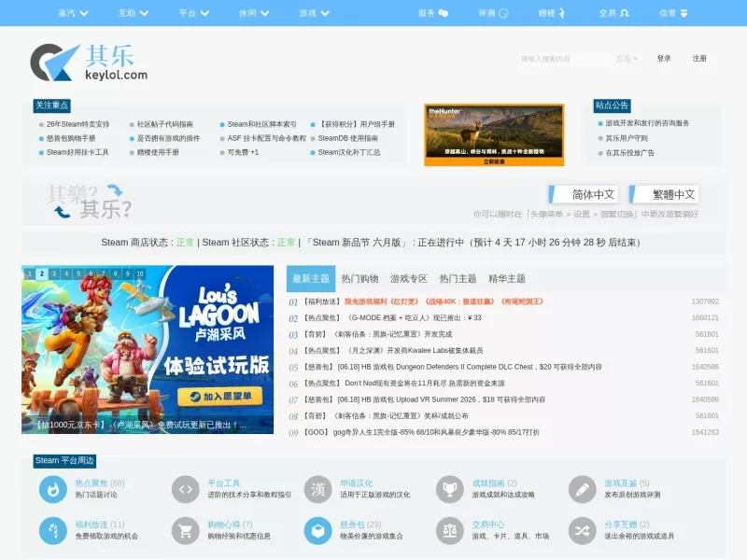Expand the 平台 dropdown menu
The width and height of the screenshot is (747, 560).
click(x=194, y=13)
